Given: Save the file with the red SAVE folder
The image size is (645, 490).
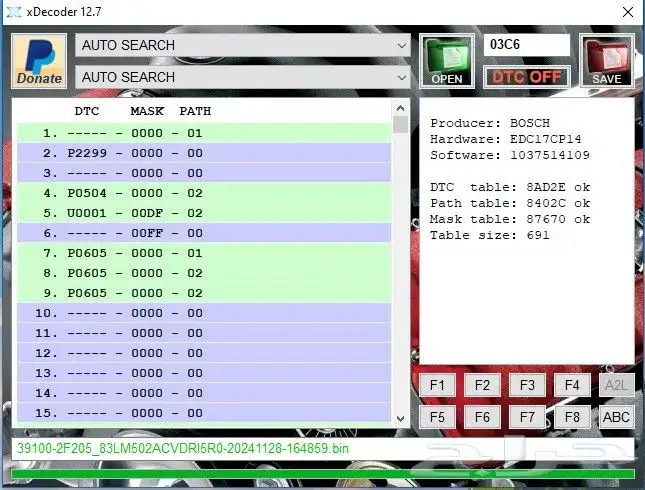Looking at the screenshot, I should [607, 61].
